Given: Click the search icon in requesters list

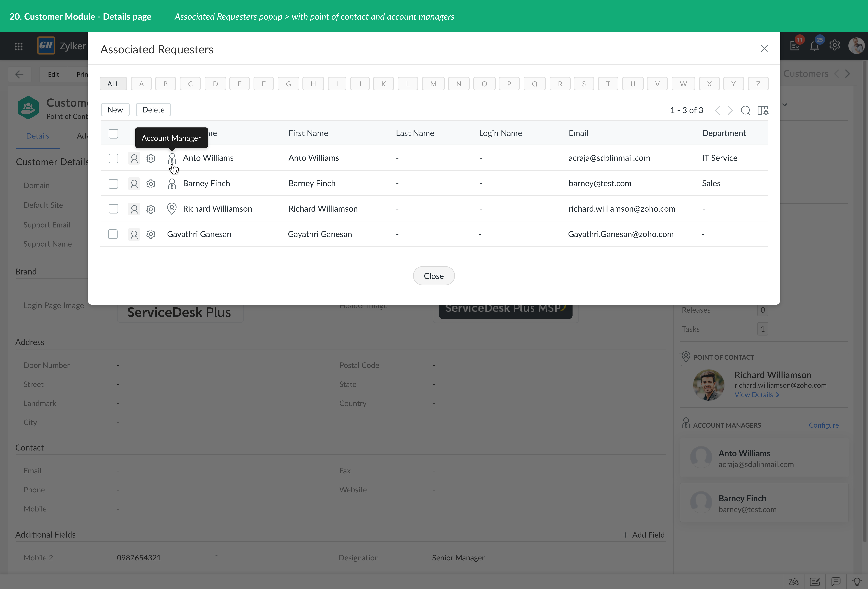Looking at the screenshot, I should pos(746,111).
